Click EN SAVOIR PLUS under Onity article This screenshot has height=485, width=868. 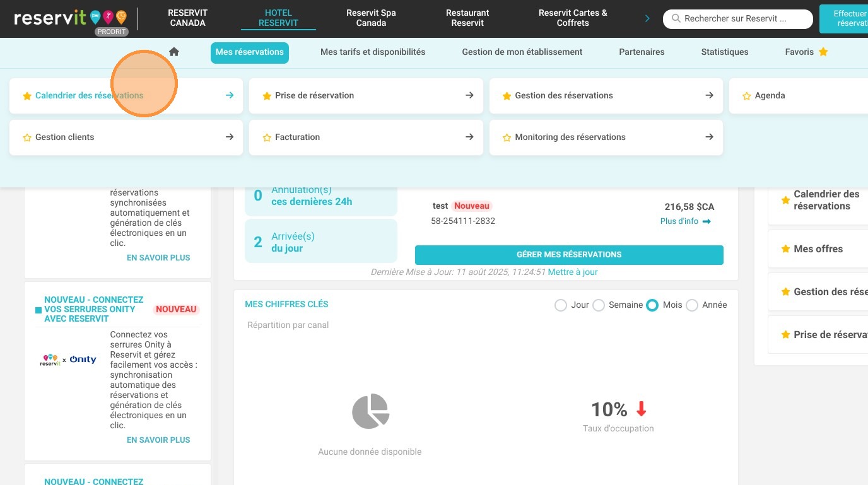coord(158,440)
